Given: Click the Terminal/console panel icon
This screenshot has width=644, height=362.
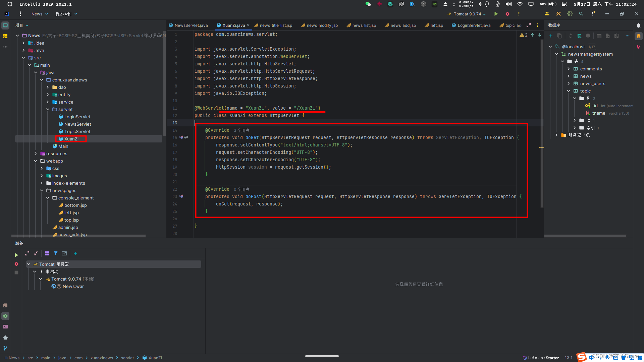Looking at the screenshot, I should click(5, 327).
